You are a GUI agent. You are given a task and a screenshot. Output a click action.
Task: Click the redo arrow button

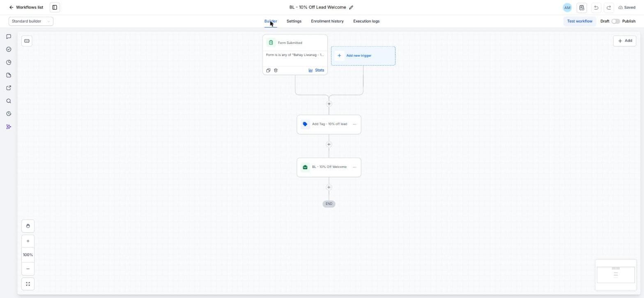[x=609, y=7]
